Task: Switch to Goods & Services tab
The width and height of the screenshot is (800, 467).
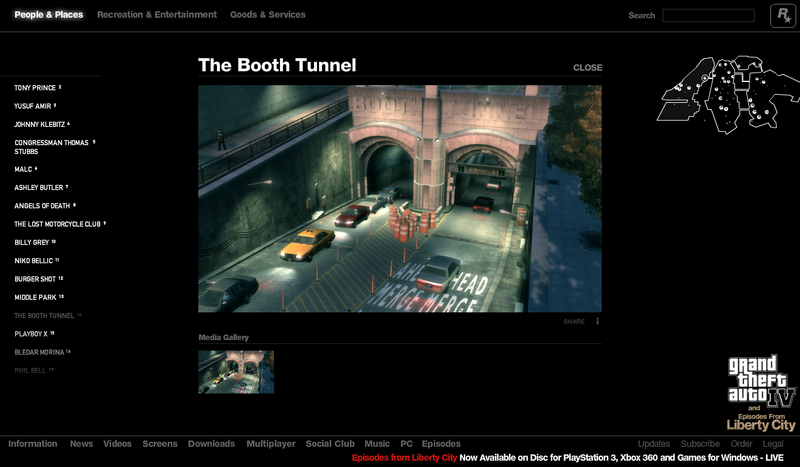Action: (x=268, y=15)
